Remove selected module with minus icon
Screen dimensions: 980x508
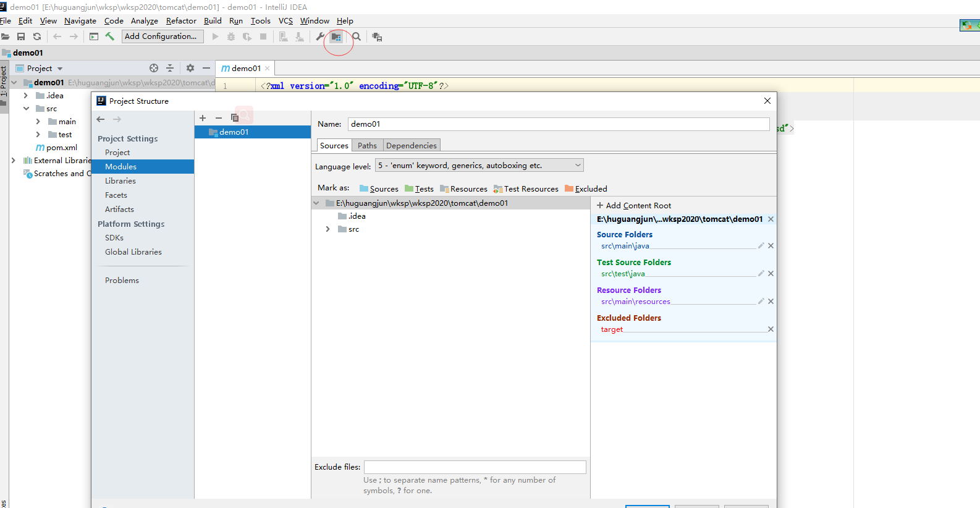pos(218,118)
